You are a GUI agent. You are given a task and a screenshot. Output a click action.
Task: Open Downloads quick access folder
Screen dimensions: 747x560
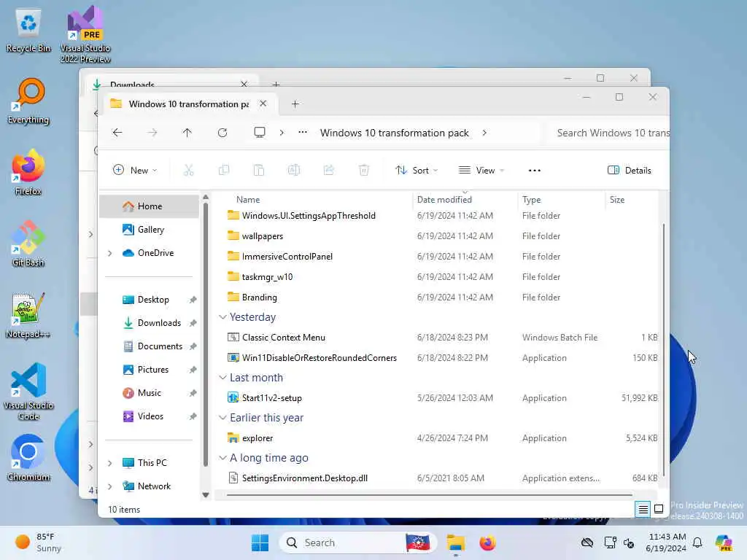point(149,323)
